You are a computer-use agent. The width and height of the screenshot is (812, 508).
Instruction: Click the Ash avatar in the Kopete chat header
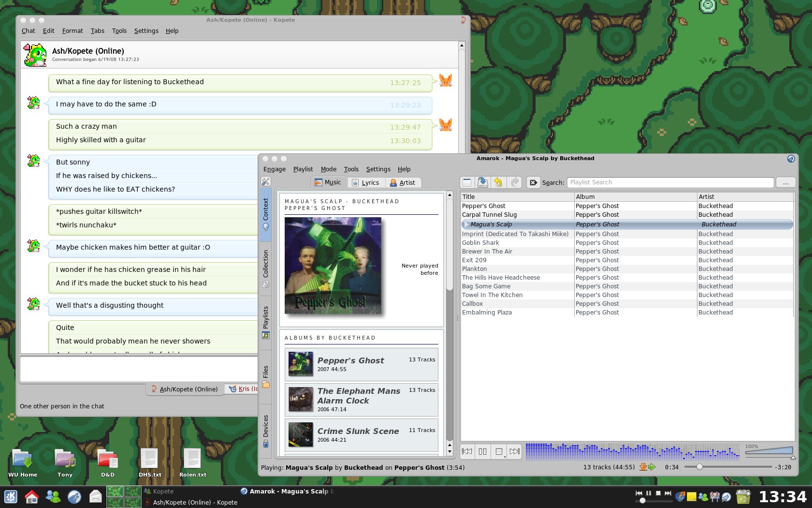(35, 55)
